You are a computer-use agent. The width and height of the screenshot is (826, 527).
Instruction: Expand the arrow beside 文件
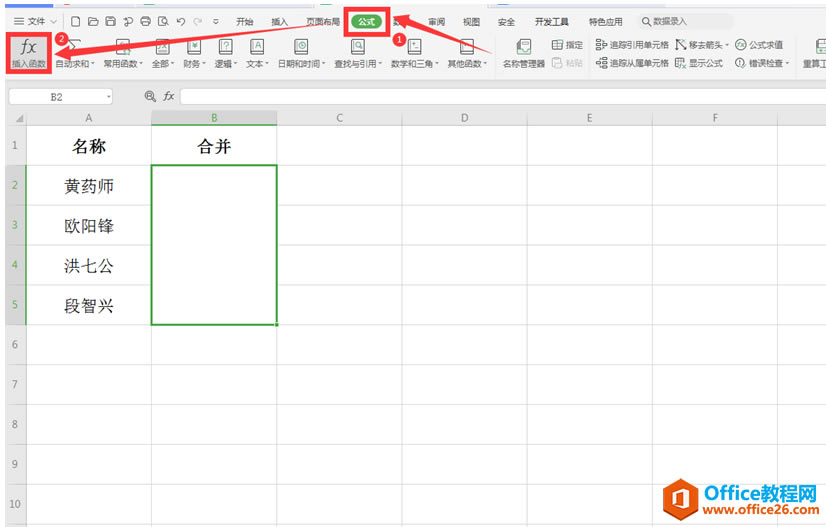[x=53, y=22]
